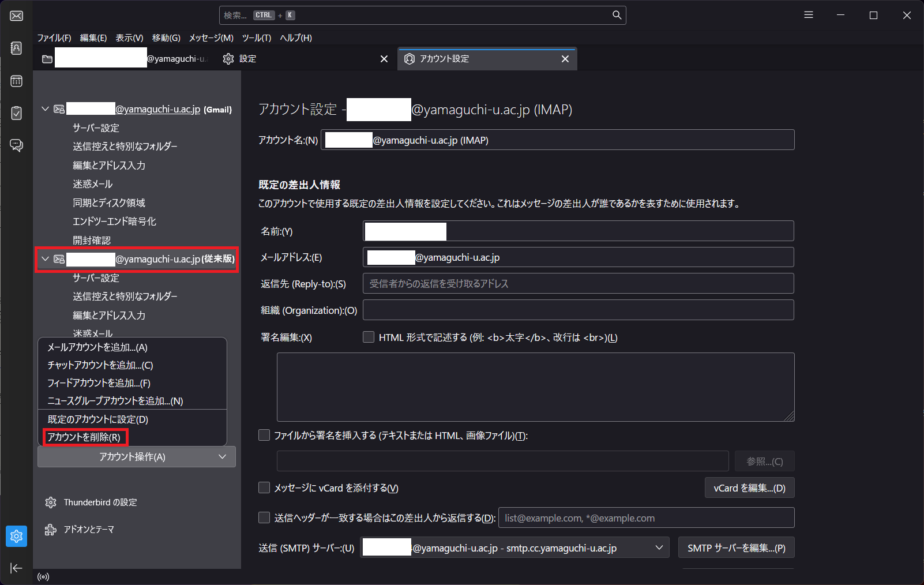
Task: Select 従来版 編集とアドレス入力 item
Action: coord(109,316)
